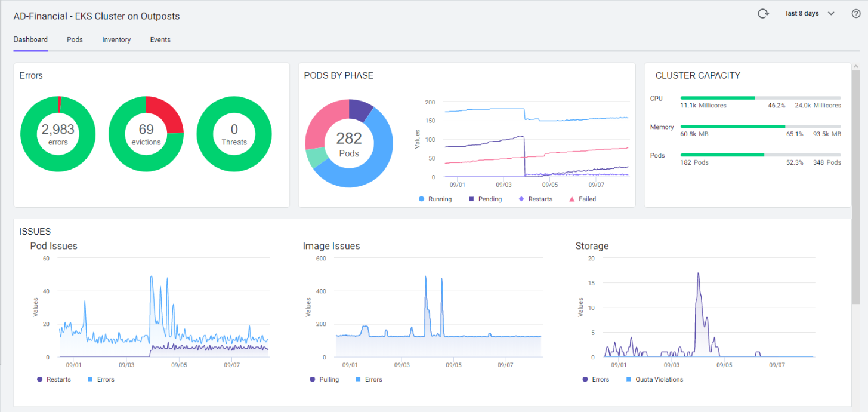Click the vertical scrollbar on the right

point(855,179)
